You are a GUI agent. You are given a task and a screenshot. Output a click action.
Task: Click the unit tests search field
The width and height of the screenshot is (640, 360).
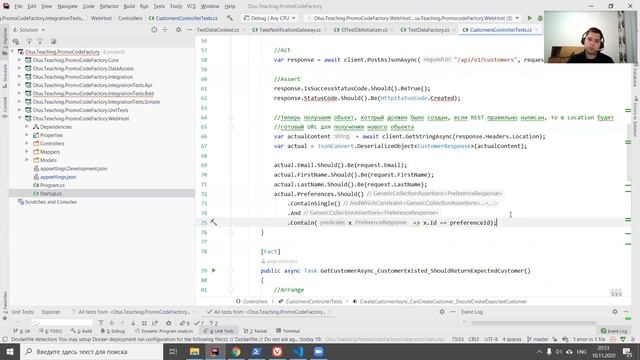(62, 323)
